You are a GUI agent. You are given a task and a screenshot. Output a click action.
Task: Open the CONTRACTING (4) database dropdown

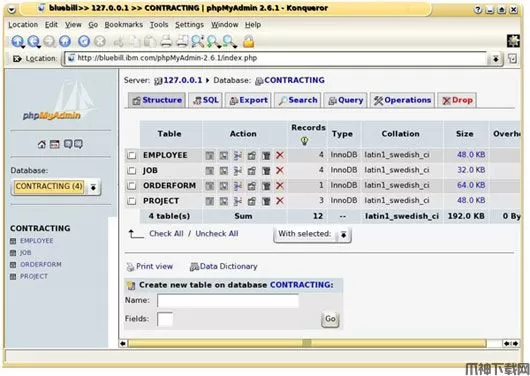click(x=56, y=187)
